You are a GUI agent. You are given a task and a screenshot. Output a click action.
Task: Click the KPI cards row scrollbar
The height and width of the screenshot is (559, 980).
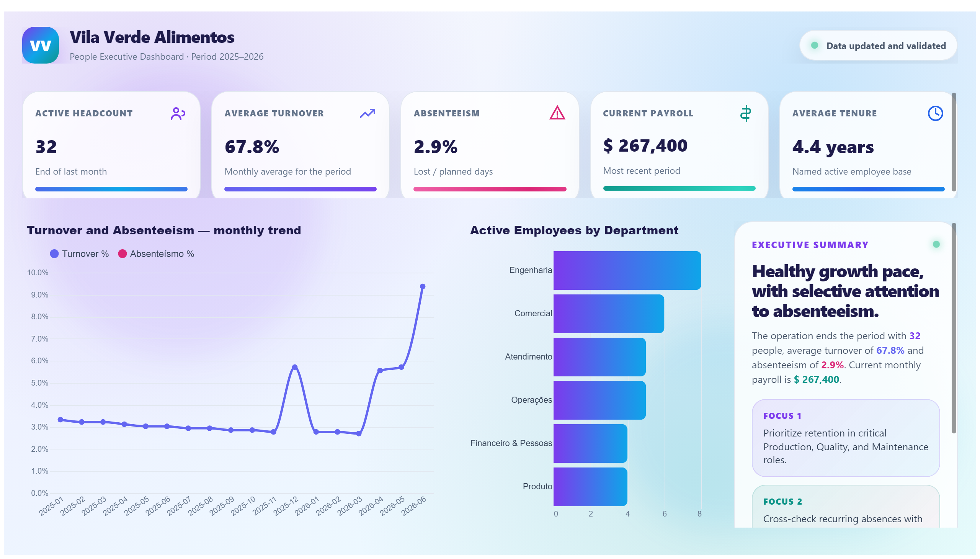click(954, 142)
